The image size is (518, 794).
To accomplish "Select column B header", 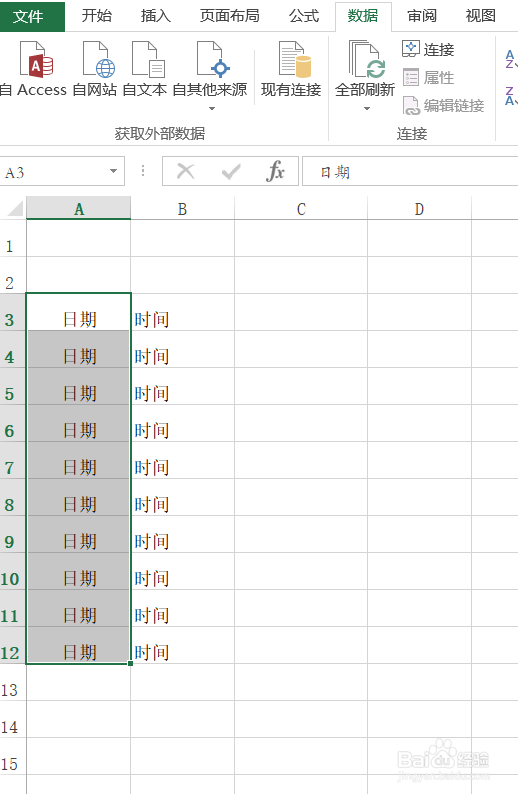I will pos(182,208).
